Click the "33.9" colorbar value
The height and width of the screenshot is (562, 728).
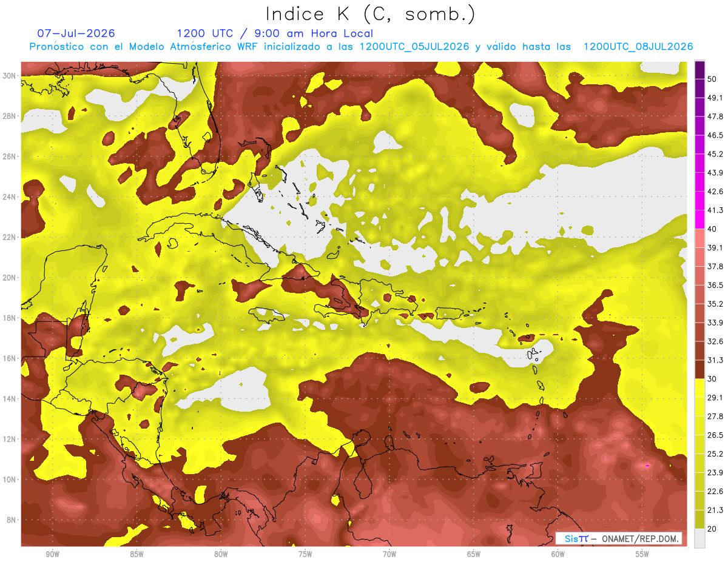tap(715, 323)
